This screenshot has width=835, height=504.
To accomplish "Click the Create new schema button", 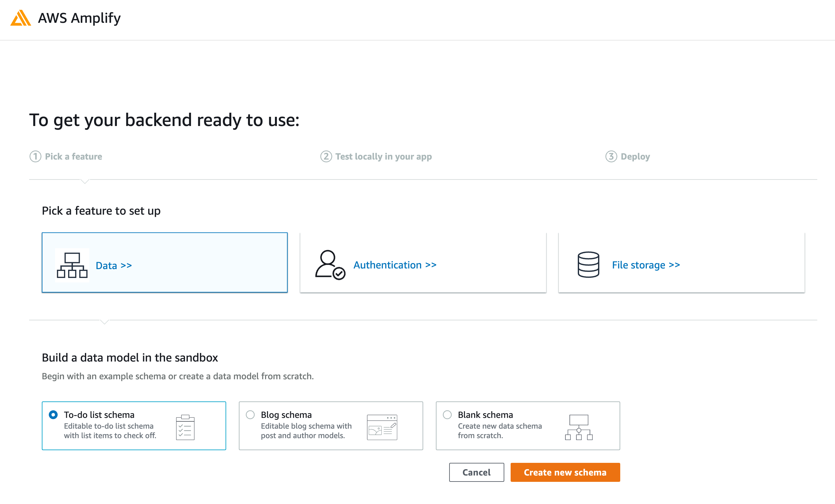I will coord(565,472).
